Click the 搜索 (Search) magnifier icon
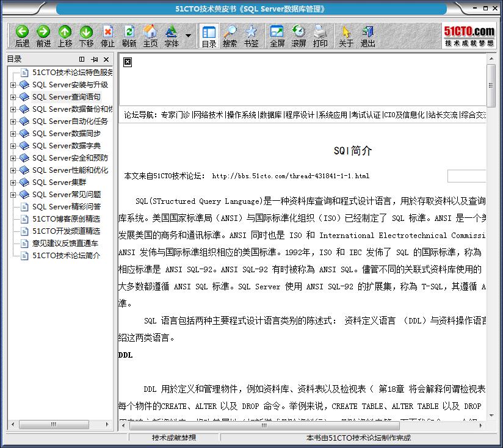The image size is (503, 448). point(230,34)
